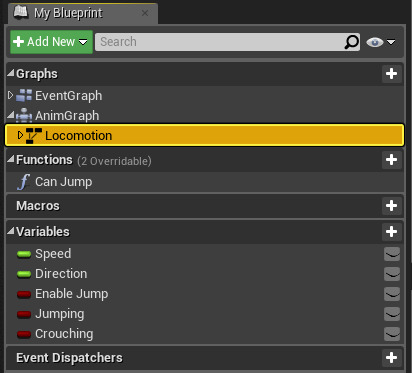
Task: Open the eye view options dropdown
Action: 381,42
